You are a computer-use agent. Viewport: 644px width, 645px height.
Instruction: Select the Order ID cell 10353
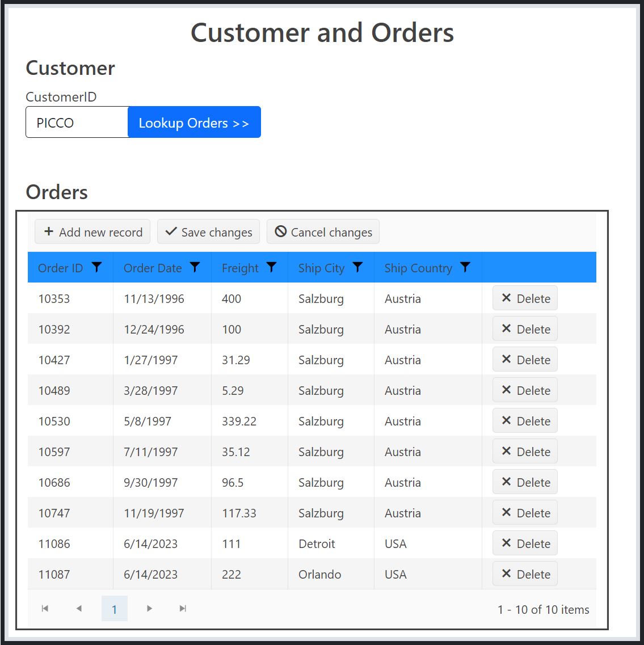pyautogui.click(x=70, y=298)
